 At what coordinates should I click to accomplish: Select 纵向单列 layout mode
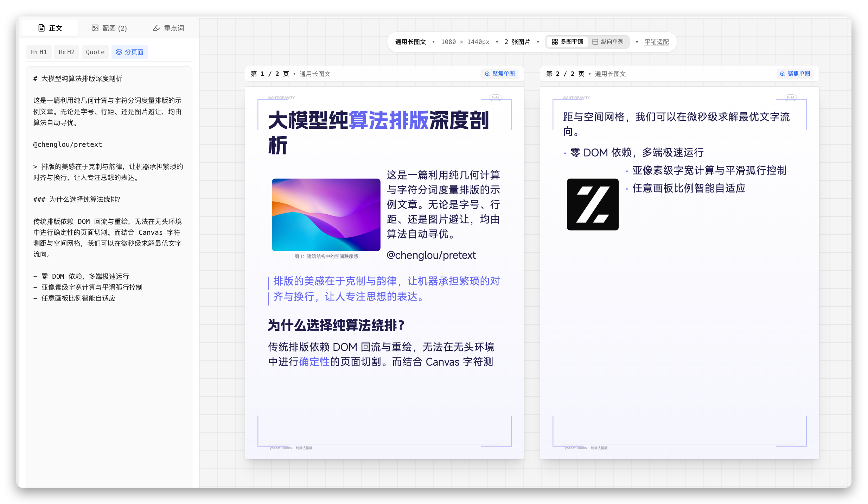click(608, 42)
